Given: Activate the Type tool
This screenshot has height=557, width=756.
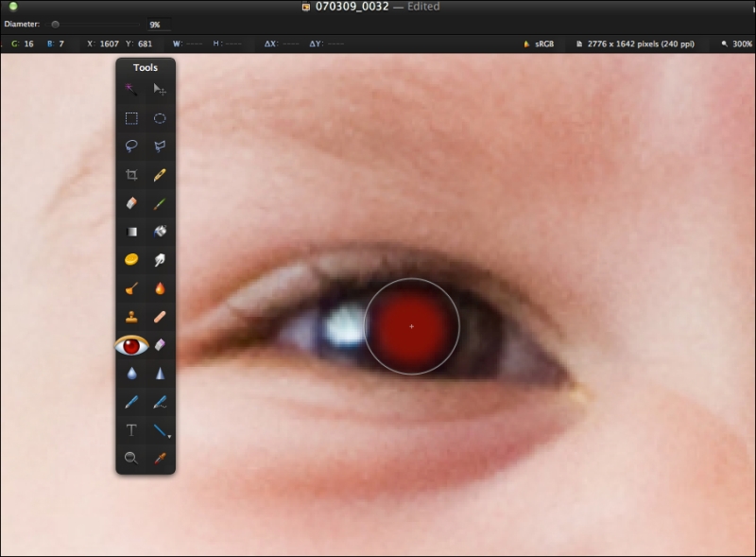Looking at the screenshot, I should tap(131, 430).
